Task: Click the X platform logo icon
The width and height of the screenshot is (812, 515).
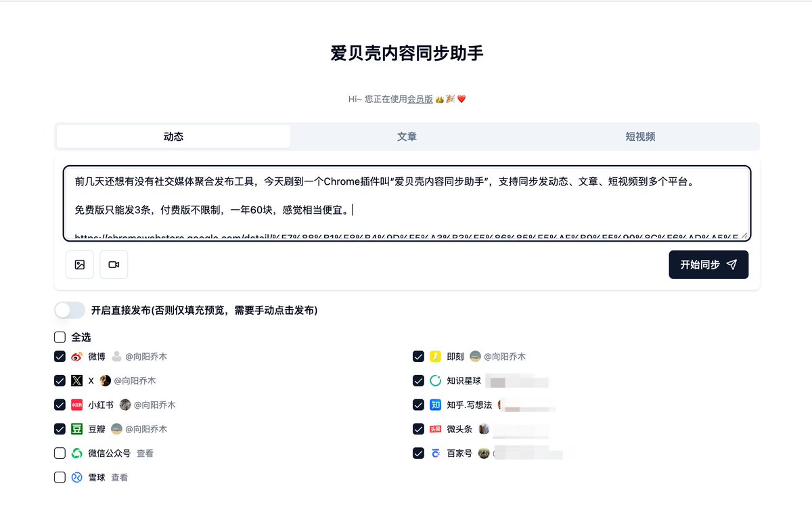Action: point(77,381)
